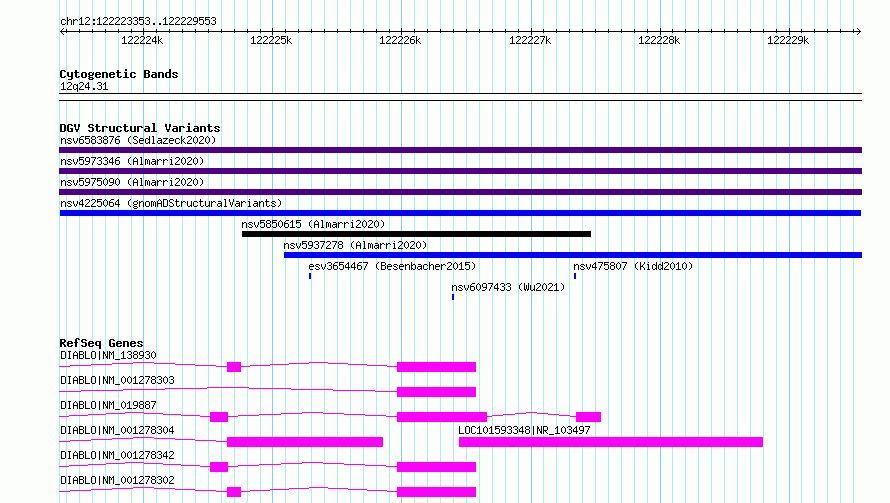Click nsv4225064 (gnomADStructuralVariants) label

coord(171,203)
